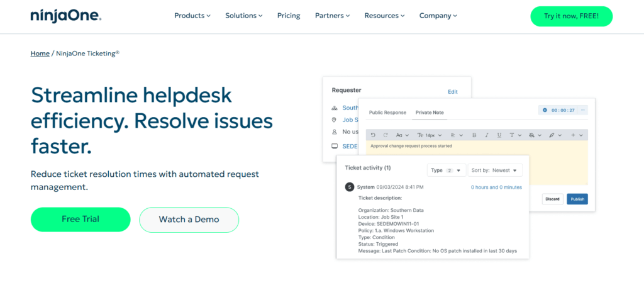
Task: Click the 00:00:27 timer display
Action: pos(563,110)
